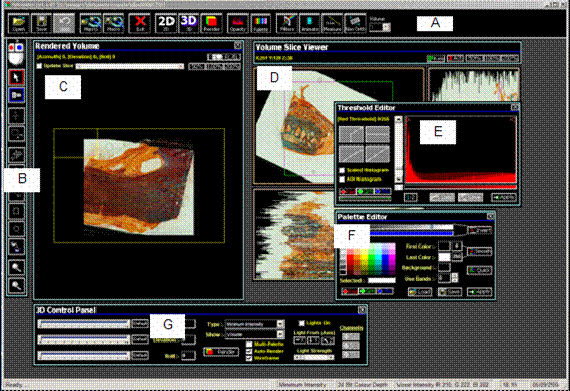570x391 pixels.
Task: Select the Measure toolbar icon
Action: [x=332, y=23]
